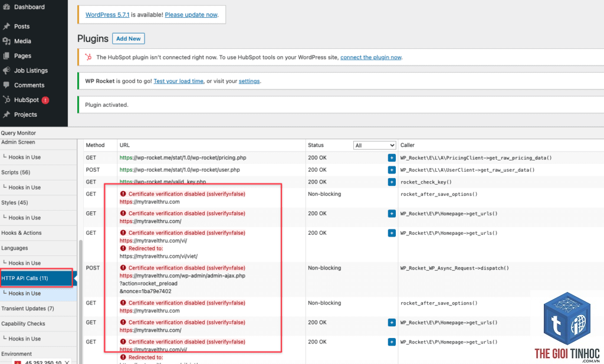Image resolution: width=604 pixels, height=364 pixels.
Task: Expand details for mytravelthru.com/vi/ redirect row
Action: [x=392, y=233]
